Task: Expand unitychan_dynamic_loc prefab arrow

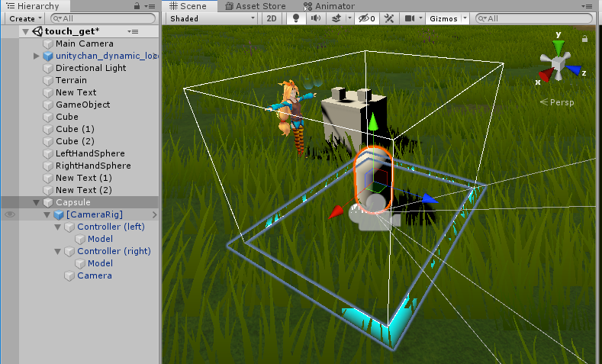Action: pyautogui.click(x=37, y=56)
